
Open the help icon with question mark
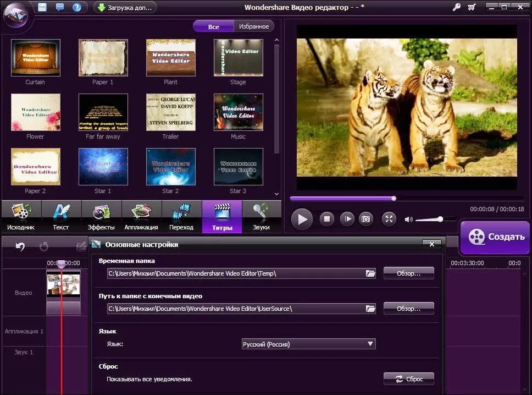(x=77, y=7)
